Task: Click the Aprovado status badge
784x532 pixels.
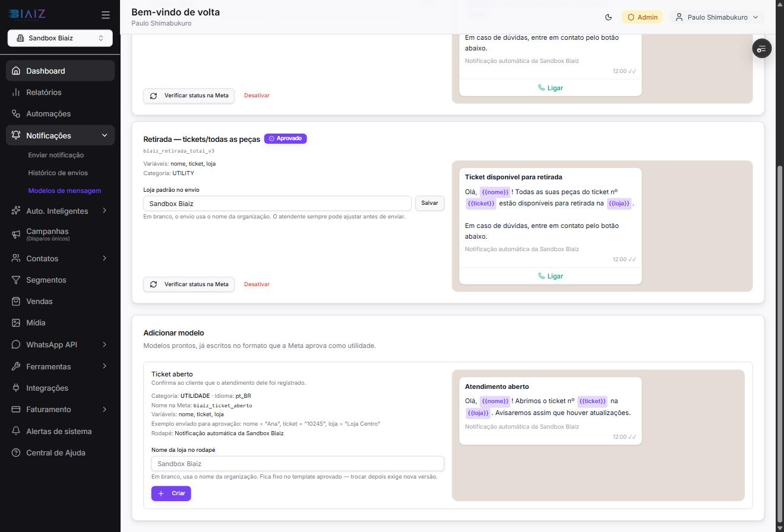Action: [x=286, y=138]
